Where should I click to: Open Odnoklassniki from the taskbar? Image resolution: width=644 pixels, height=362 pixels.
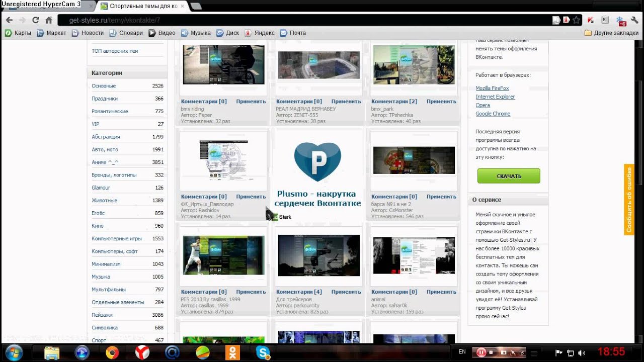tap(233, 352)
